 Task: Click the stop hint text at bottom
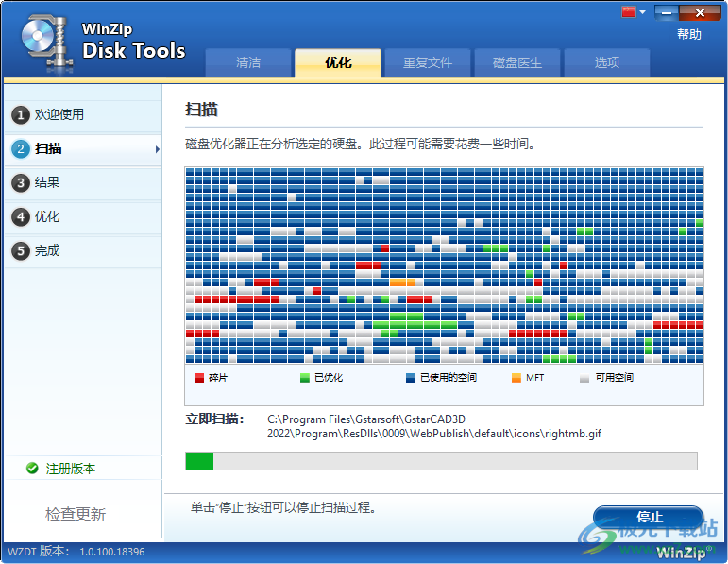tap(282, 507)
